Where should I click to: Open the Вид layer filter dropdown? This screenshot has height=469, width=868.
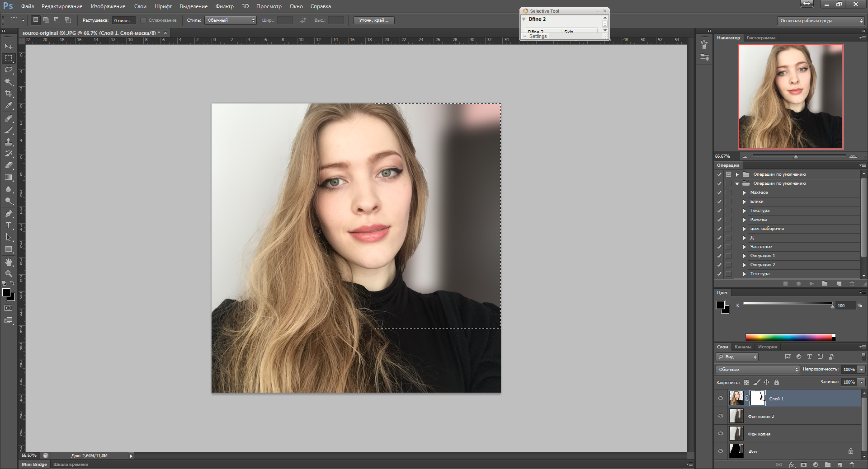[737, 357]
